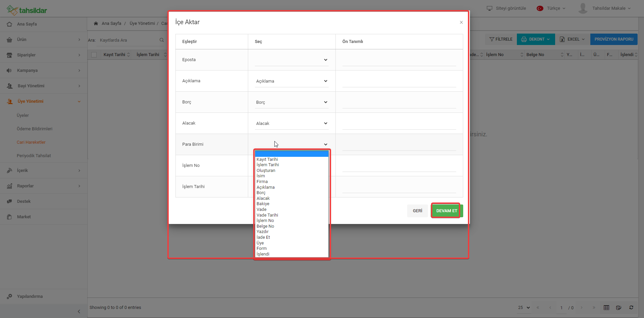Open the Üyeler submenu item
This screenshot has height=318, width=644.
click(23, 116)
